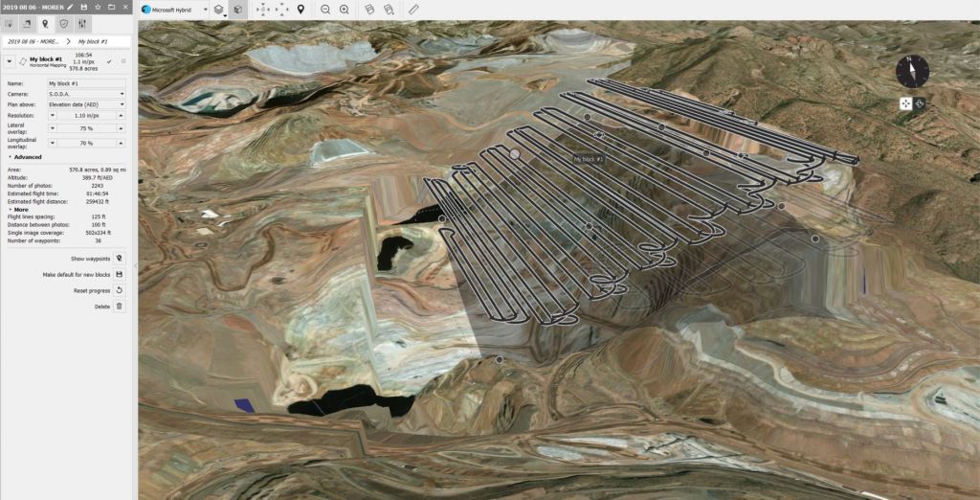This screenshot has width=980, height=500.
Task: Collapse the My block #1 details arrow
Action: pyautogui.click(x=10, y=61)
